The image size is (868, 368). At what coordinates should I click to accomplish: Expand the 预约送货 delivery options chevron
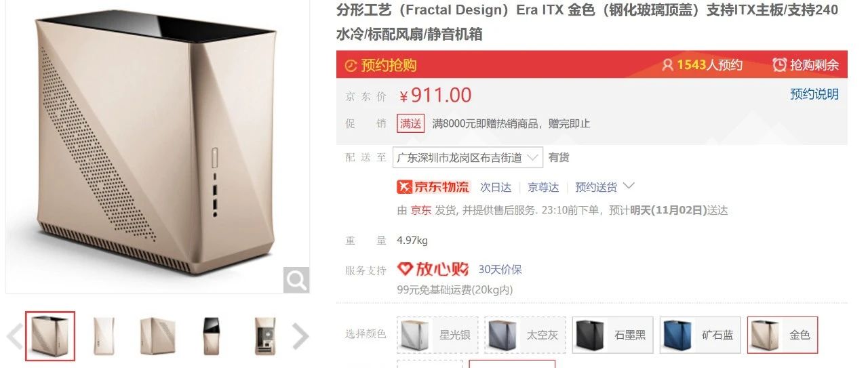(629, 186)
